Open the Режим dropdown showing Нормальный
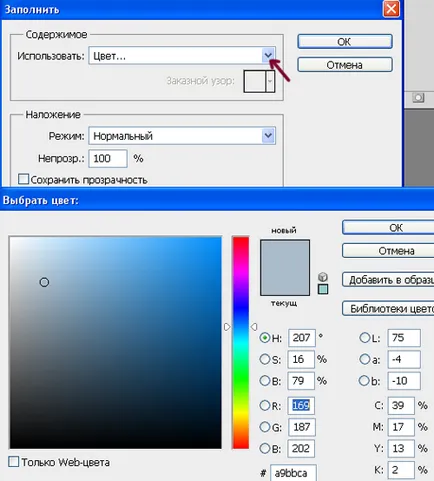This screenshot has height=481, width=434. [x=182, y=136]
